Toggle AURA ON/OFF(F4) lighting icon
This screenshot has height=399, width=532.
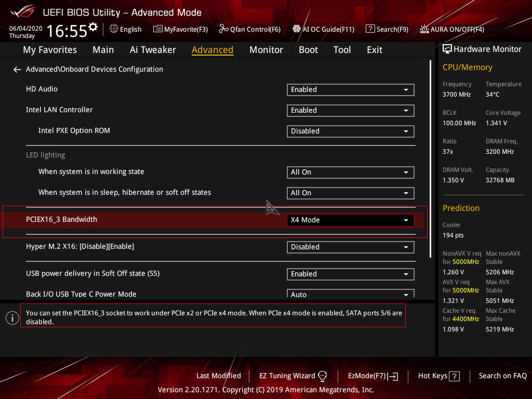pyautogui.click(x=424, y=29)
